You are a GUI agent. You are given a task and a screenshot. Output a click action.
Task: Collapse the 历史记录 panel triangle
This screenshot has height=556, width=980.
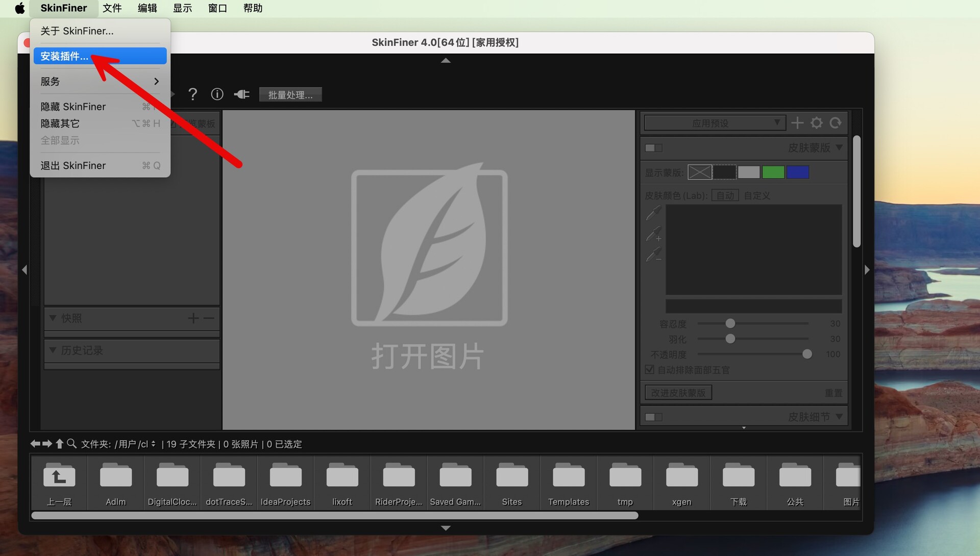[x=53, y=350]
